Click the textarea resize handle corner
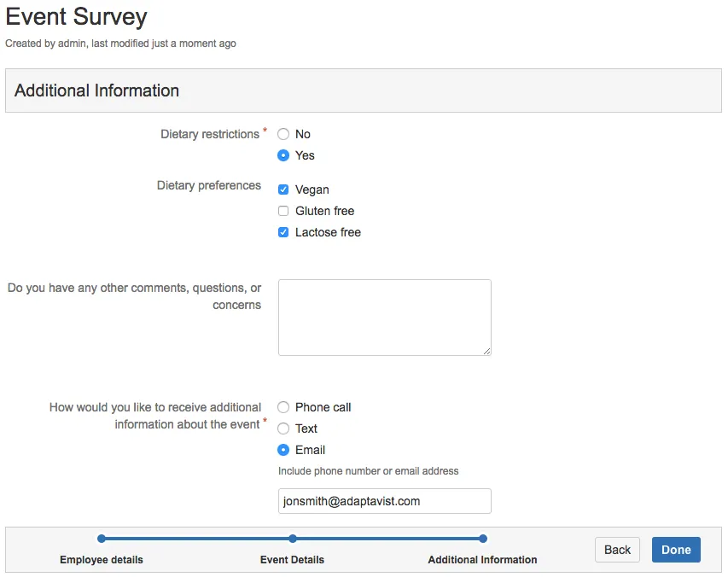Image resolution: width=728 pixels, height=583 pixels. pos(486,352)
